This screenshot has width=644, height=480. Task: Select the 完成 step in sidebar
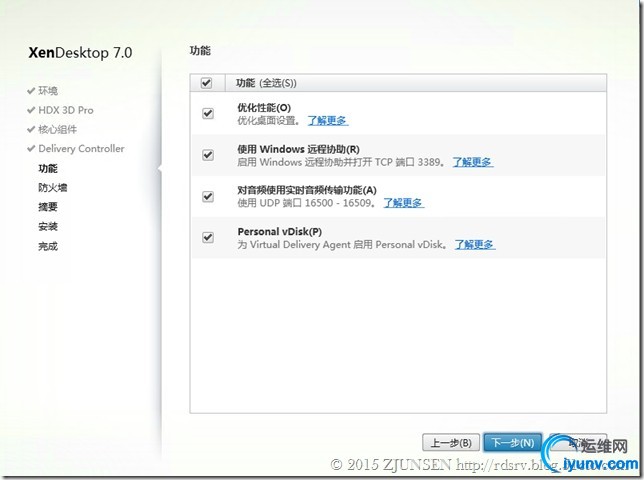tap(48, 246)
